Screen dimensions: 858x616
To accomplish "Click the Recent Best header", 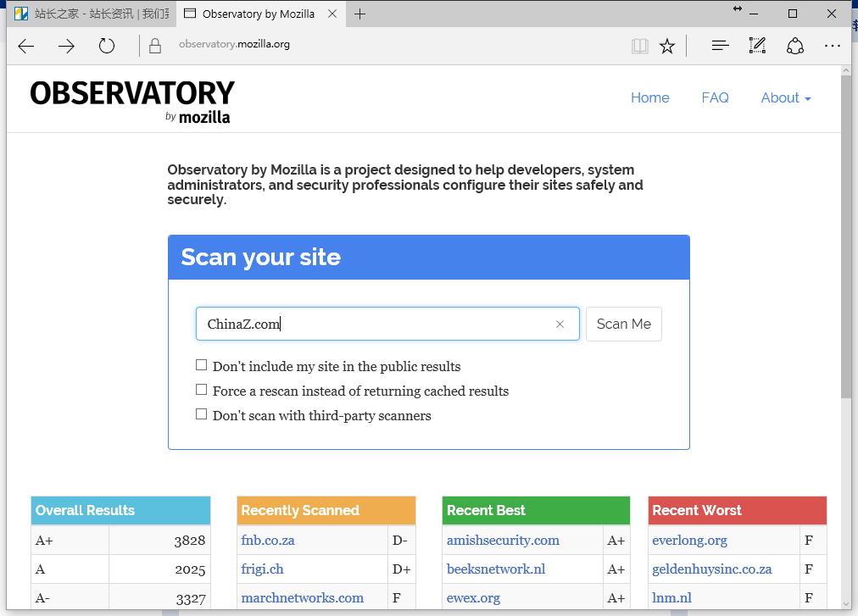I will [536, 510].
